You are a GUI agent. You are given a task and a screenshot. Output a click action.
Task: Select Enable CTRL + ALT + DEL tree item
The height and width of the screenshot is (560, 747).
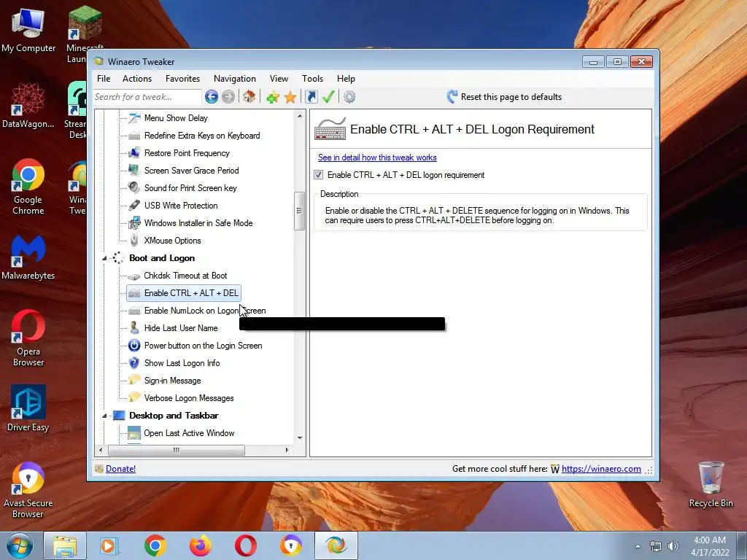[x=183, y=293]
